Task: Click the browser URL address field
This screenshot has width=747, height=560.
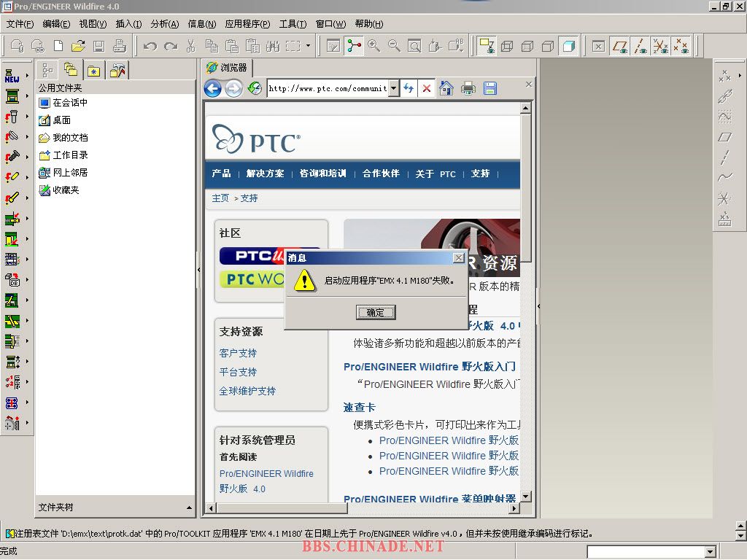Action: pyautogui.click(x=328, y=88)
